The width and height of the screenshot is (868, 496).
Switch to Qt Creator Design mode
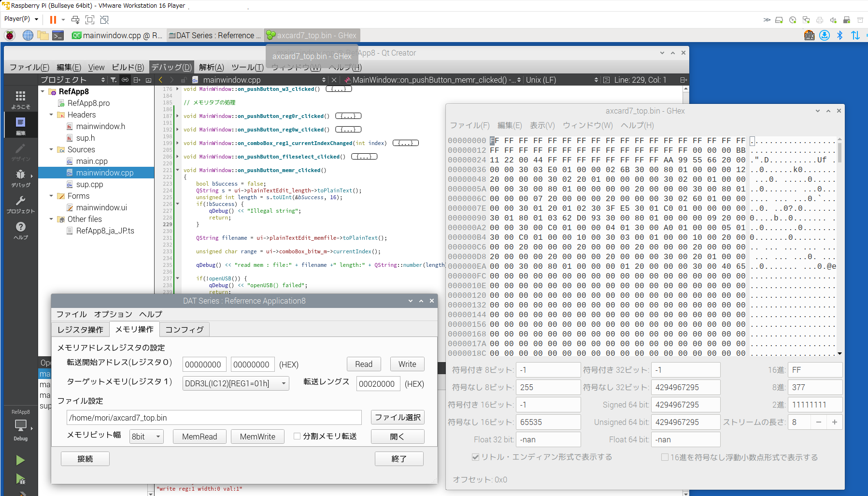click(20, 152)
